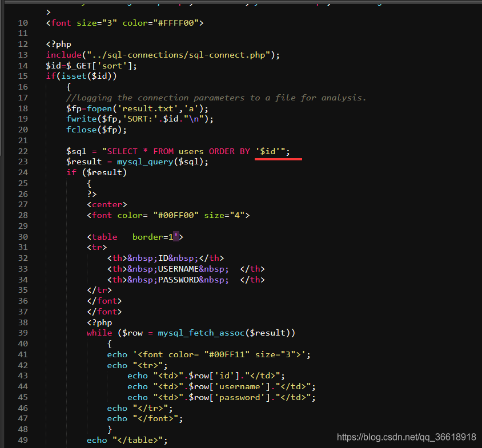The height and width of the screenshot is (448, 482).
Task: Place cursor on the if(isset($id)) line
Action: click(x=81, y=76)
